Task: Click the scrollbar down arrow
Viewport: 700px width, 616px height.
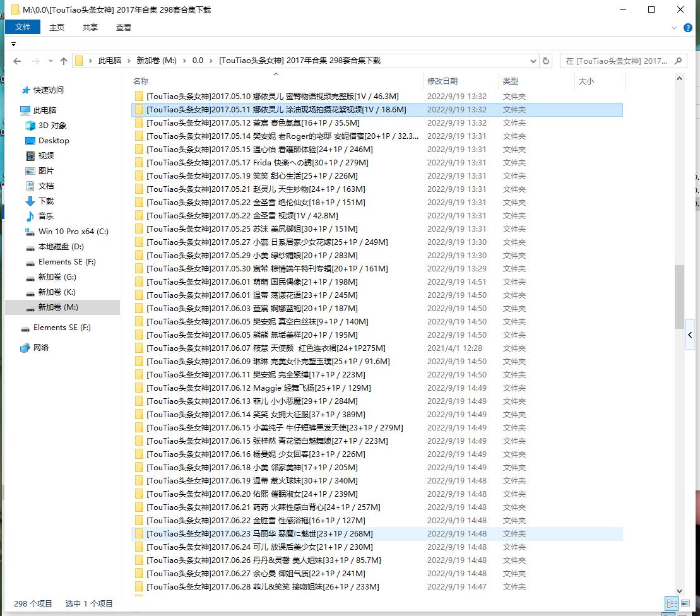Action: 679,591
